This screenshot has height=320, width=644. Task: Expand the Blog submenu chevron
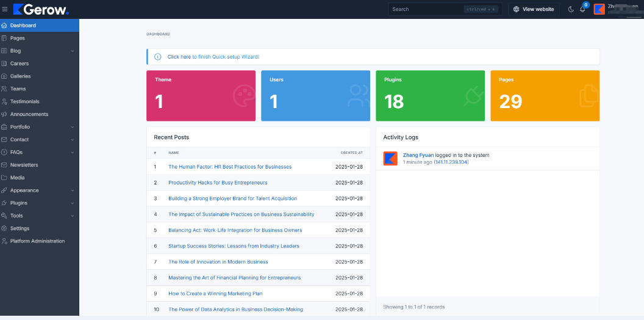73,51
